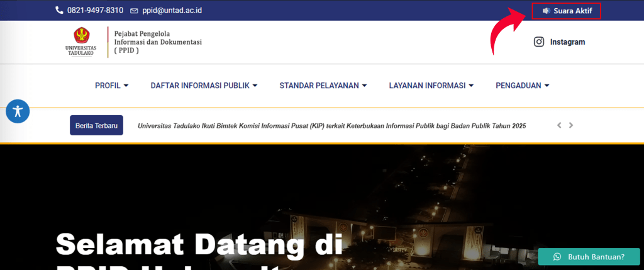Screen dimensions: 644x270
Task: Click the Selamat Datang hero heading
Action: 199,244
